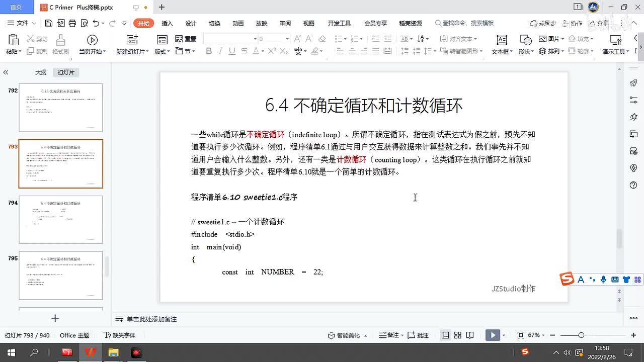Viewport: 644px width, 362px height.
Task: Click the New Slide (新建幻灯片) icon
Action: 132,40
